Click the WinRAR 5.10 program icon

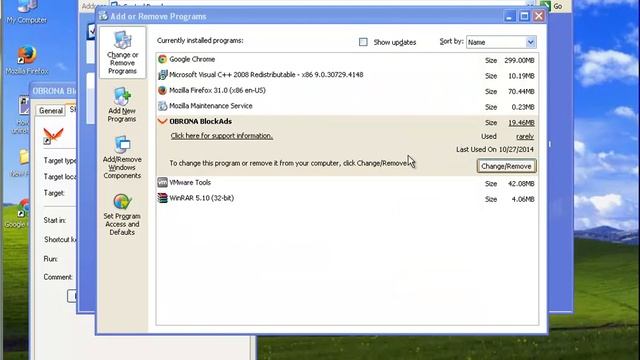(x=162, y=198)
